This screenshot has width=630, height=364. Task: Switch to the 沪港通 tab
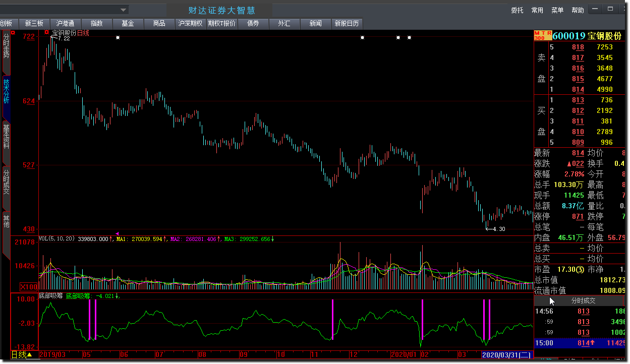(65, 23)
